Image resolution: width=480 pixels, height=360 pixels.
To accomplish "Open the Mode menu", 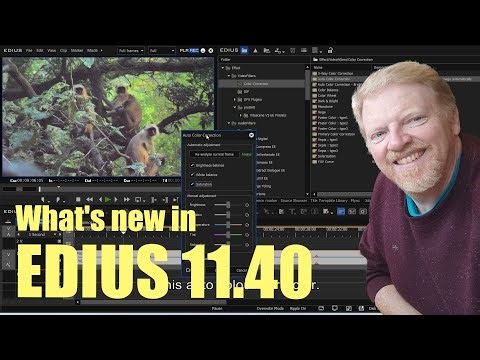I will tap(92, 50).
